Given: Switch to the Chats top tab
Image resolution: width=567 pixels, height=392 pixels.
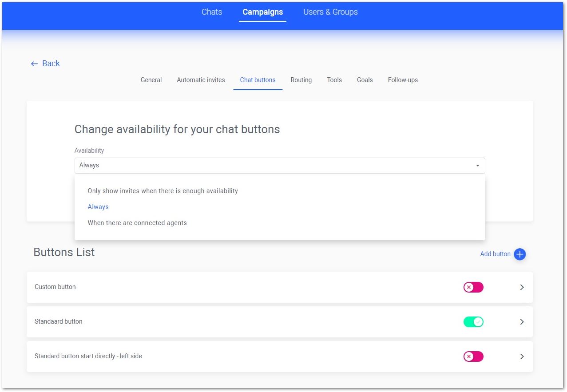Looking at the screenshot, I should click(212, 12).
